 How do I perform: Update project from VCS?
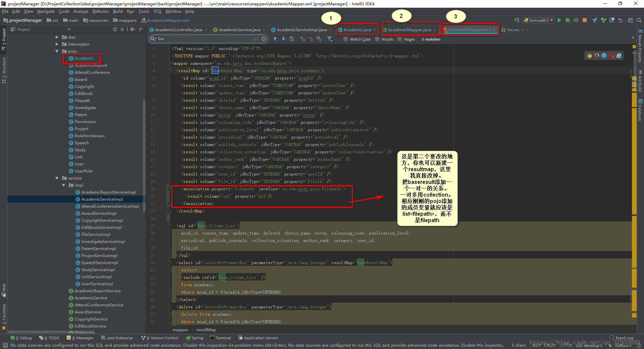[595, 20]
